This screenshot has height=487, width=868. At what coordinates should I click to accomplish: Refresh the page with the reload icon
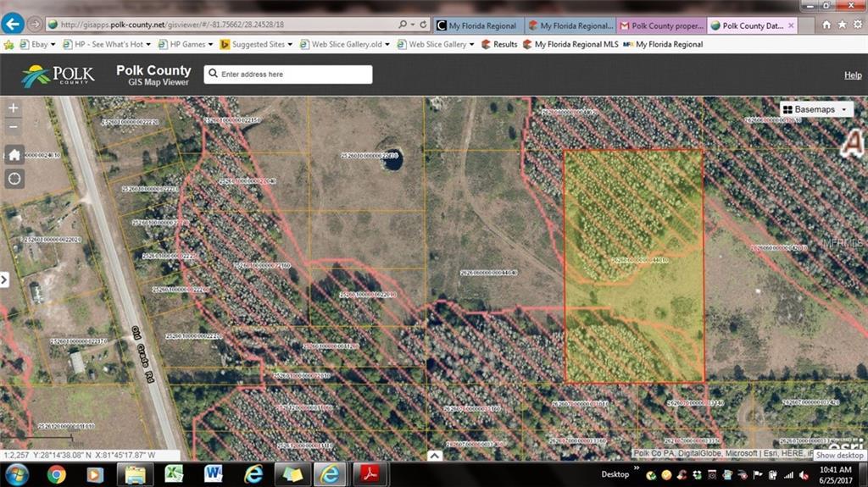[424, 25]
